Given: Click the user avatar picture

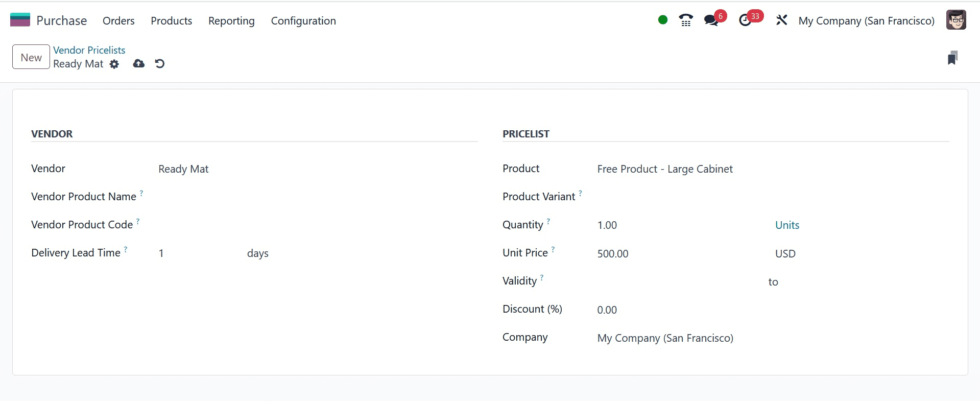Looking at the screenshot, I should [x=955, y=20].
